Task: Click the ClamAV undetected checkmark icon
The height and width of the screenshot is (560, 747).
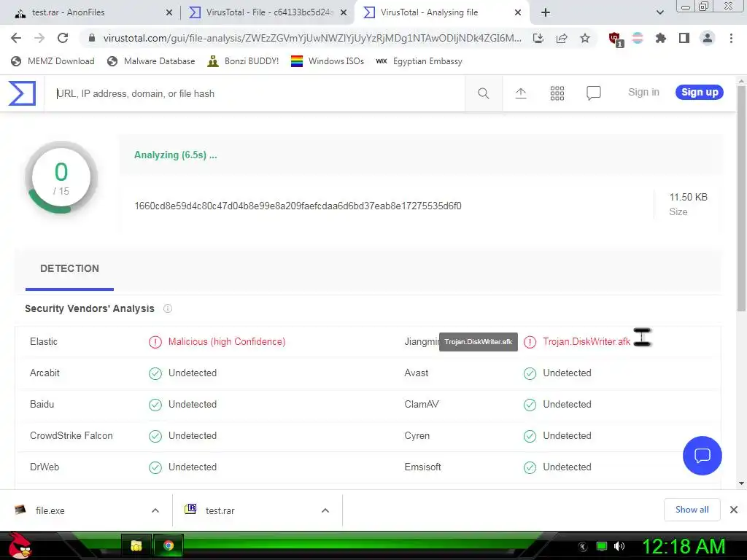Action: (x=530, y=405)
